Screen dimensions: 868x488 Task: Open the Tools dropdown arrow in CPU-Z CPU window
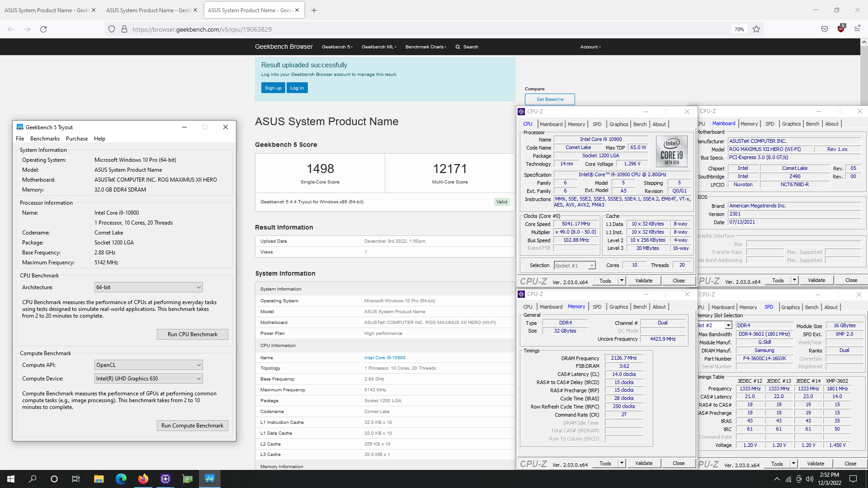pyautogui.click(x=622, y=281)
